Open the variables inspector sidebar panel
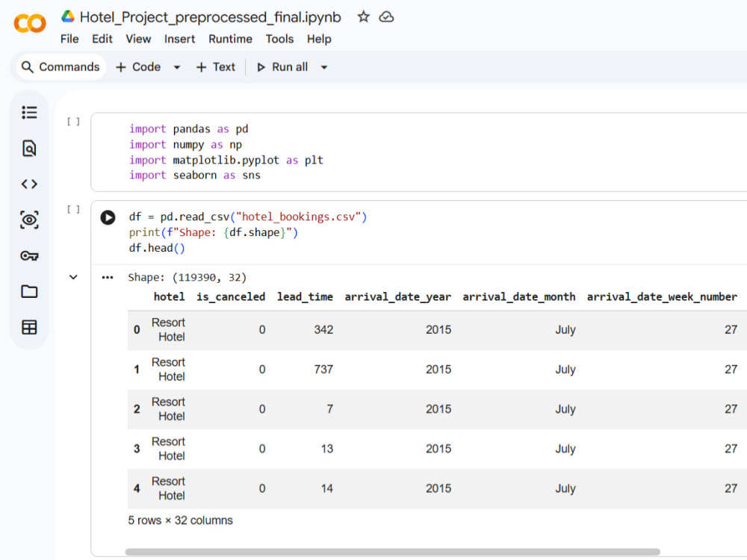The width and height of the screenshot is (747, 560). point(29,220)
